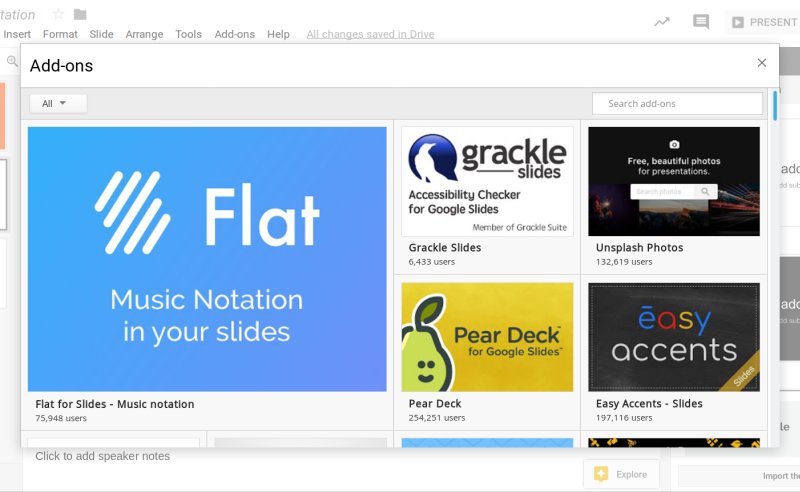Click '6,433 users' under Grackle Slides
This screenshot has height=492, width=800.
(432, 262)
